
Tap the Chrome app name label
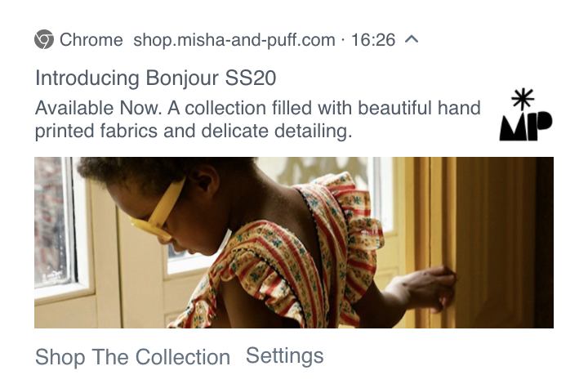91,40
